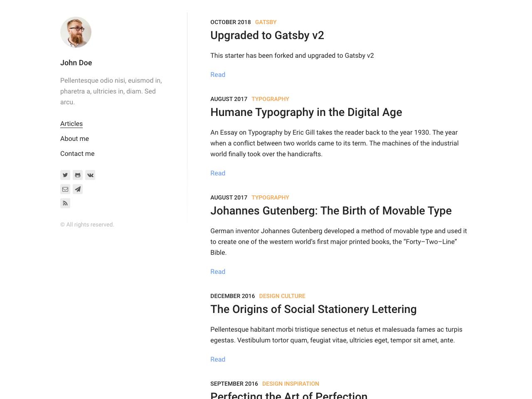
Task: Click Read under the Gatsby v2 post
Action: pyautogui.click(x=218, y=75)
